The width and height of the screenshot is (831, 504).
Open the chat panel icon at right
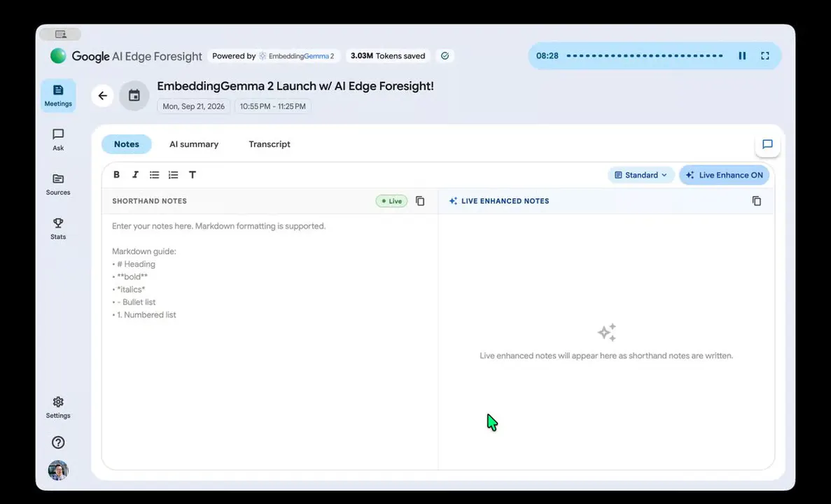coord(767,145)
